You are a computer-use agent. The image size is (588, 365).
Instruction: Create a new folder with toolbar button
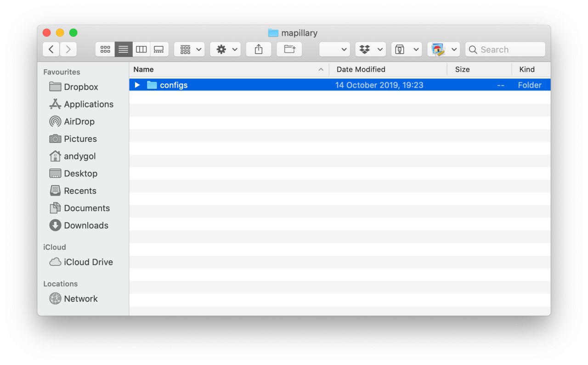[289, 50]
